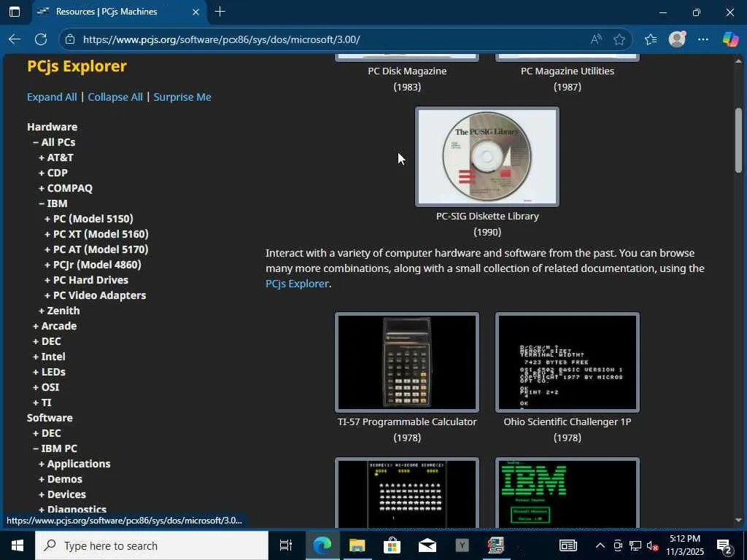Expand PCjr (Model 4860) node
The image size is (747, 560).
point(93,264)
